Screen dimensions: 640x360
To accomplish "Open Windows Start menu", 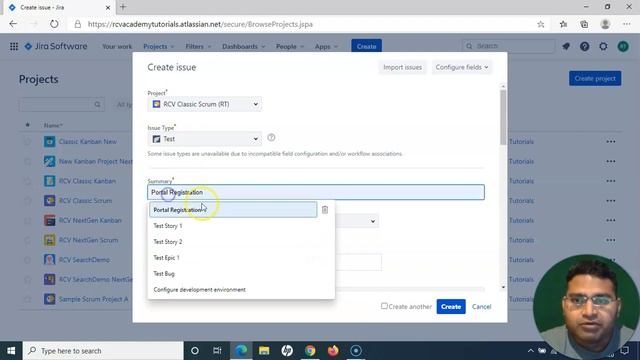I will [x=11, y=351].
